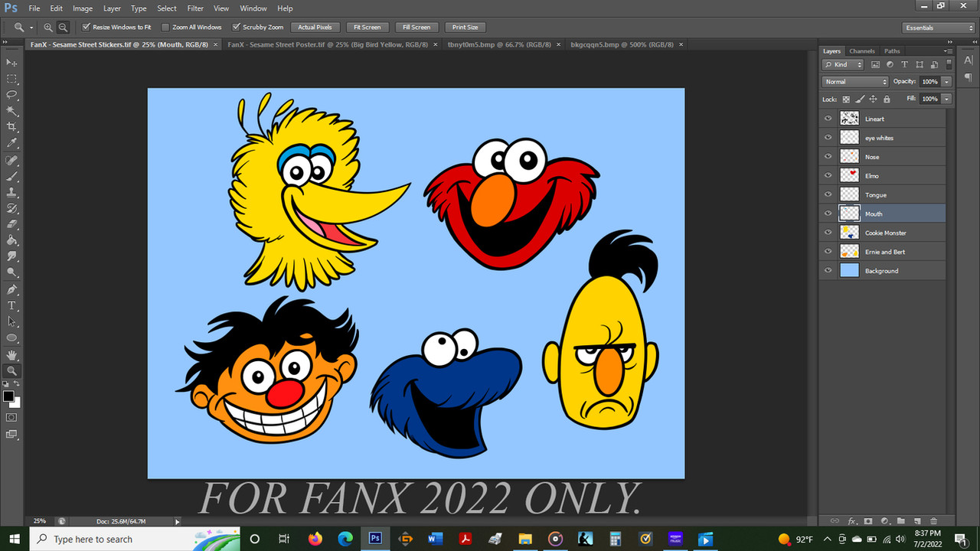The height and width of the screenshot is (551, 980).
Task: Filter layers by type layer icon
Action: click(904, 65)
